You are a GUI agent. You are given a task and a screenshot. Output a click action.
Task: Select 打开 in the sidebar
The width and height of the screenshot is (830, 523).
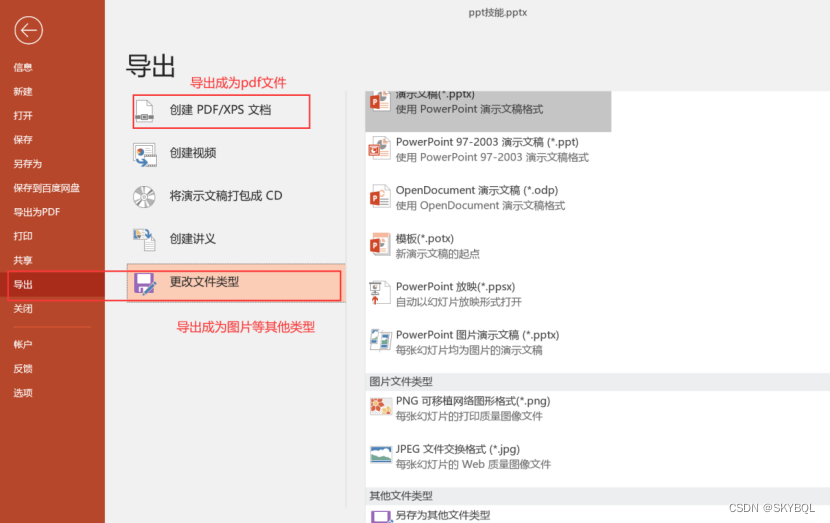23,115
